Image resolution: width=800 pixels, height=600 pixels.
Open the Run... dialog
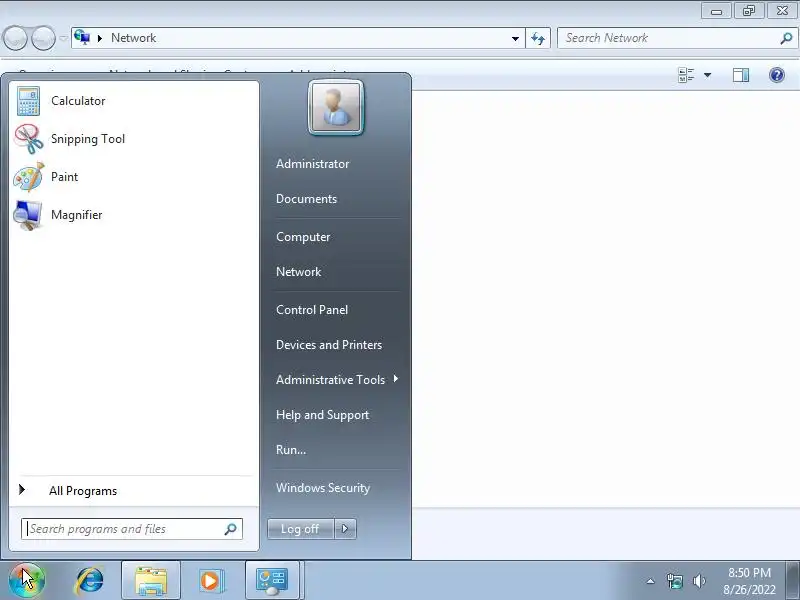[291, 450]
